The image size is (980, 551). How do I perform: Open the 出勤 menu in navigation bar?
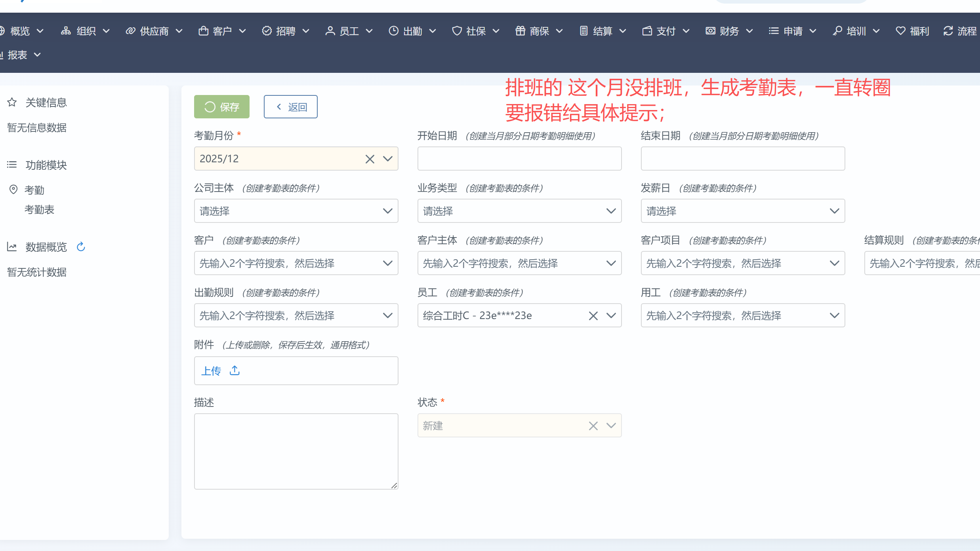(412, 31)
